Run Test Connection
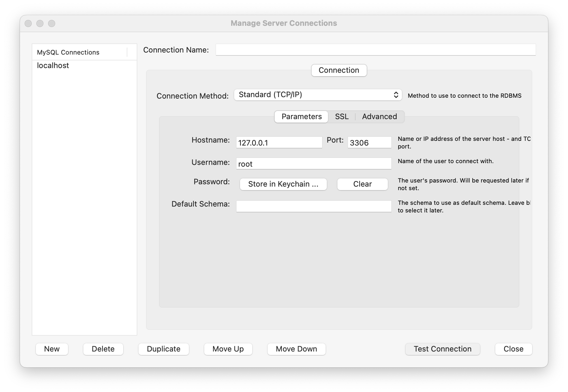The image size is (568, 392). tap(442, 349)
